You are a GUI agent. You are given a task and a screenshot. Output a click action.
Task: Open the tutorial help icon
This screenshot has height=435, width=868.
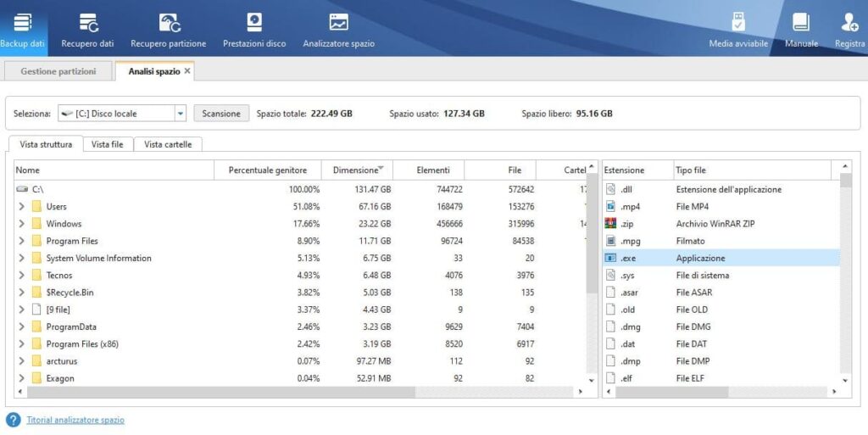14,420
